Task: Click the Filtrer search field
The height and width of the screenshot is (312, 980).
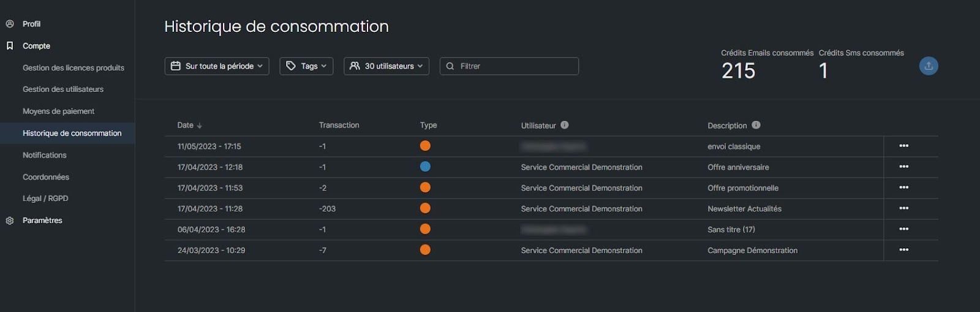Action: click(514, 66)
